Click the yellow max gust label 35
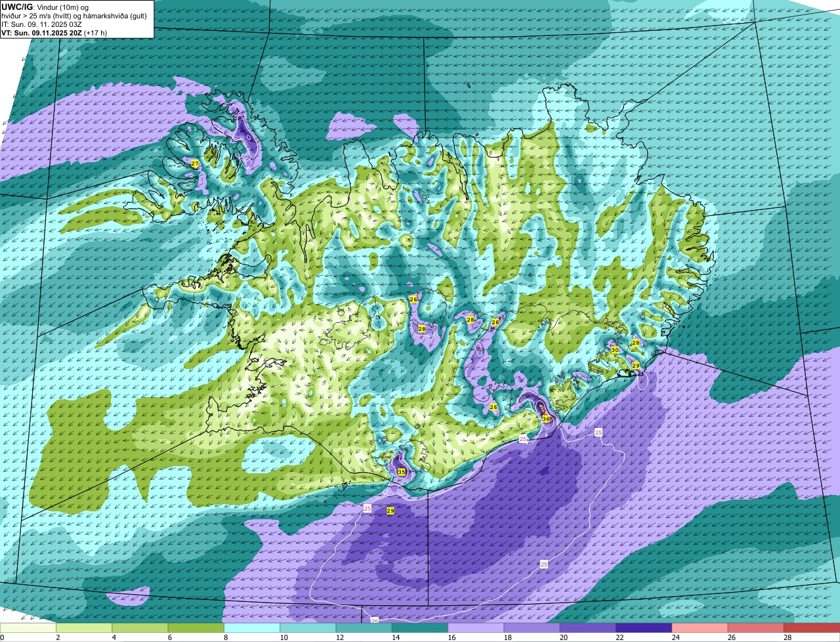The width and height of the screenshot is (840, 642). tap(402, 472)
